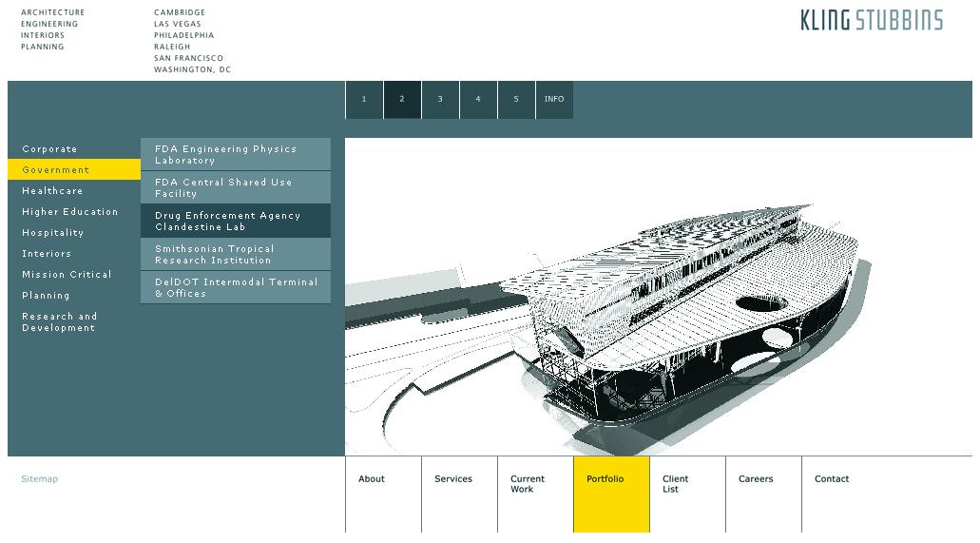Click the KlingStubbins logo
The width and height of the screenshot is (980, 543).
point(871,20)
